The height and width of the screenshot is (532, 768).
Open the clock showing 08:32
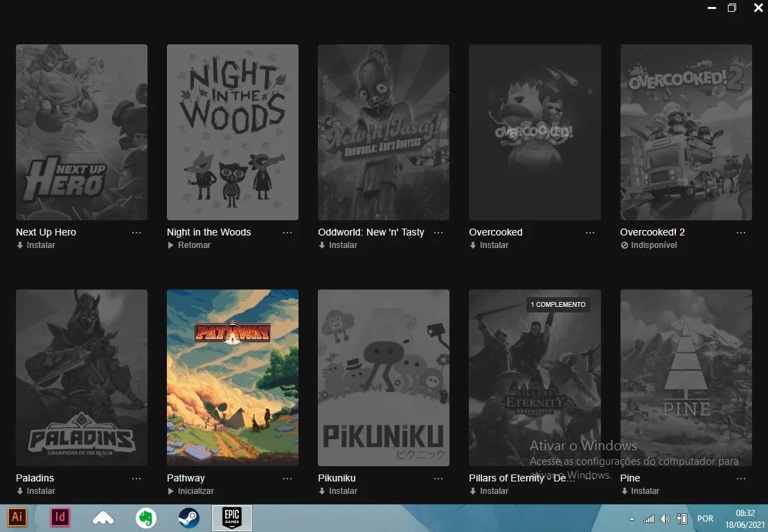(x=744, y=519)
